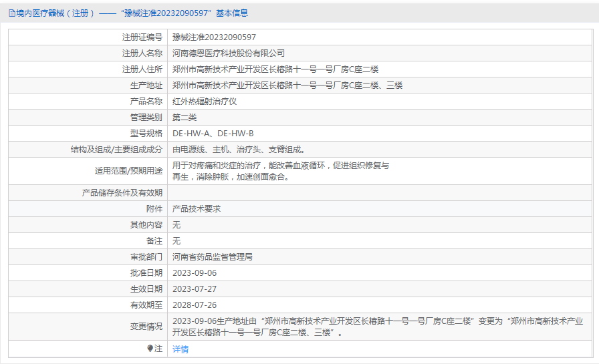Select 河南德恩医疗科技股份有限公司

click(x=229, y=53)
